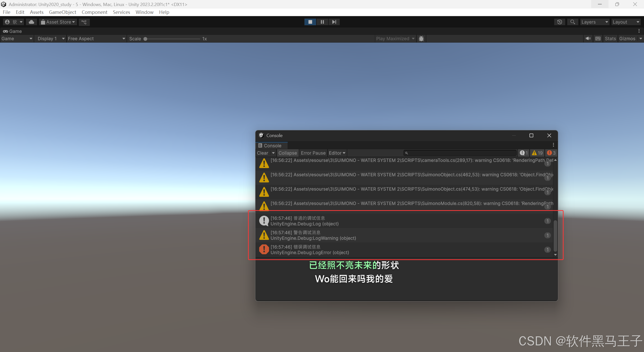The image size is (644, 352).
Task: Open the global Search icon in the toolbar
Action: (573, 22)
